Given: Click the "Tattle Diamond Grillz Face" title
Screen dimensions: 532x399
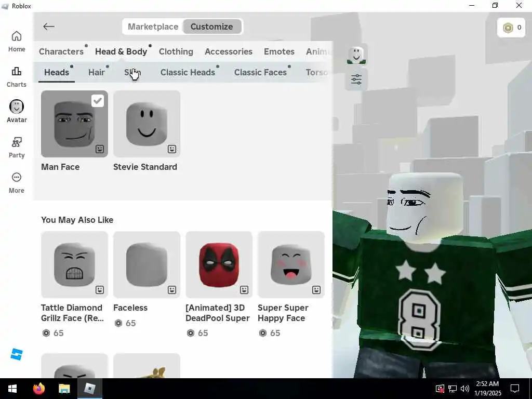Looking at the screenshot, I should 72,313.
